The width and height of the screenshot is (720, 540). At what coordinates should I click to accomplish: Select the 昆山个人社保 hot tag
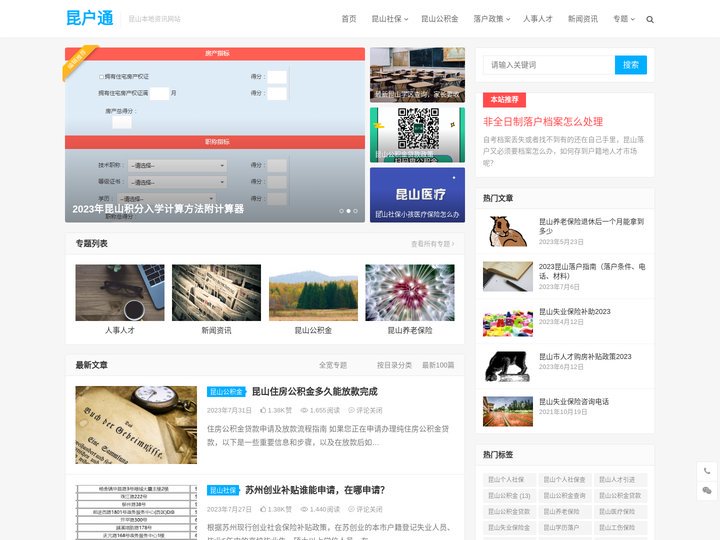[509, 479]
